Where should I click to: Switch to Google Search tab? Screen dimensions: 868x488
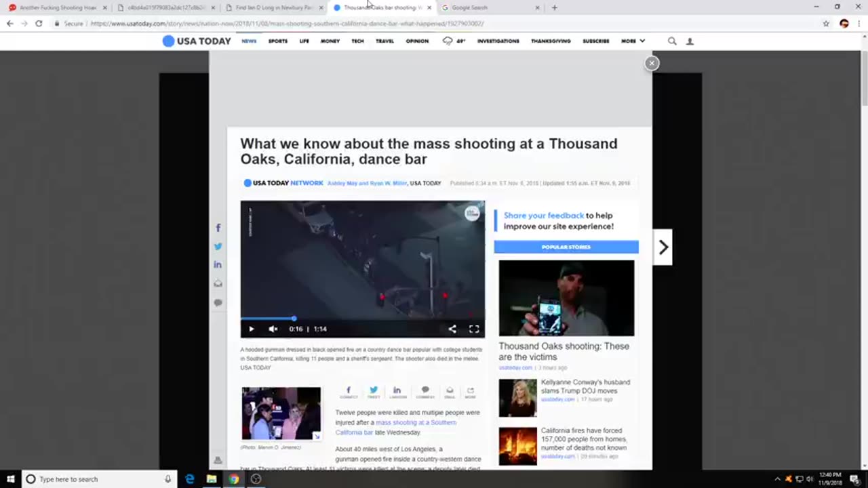490,7
